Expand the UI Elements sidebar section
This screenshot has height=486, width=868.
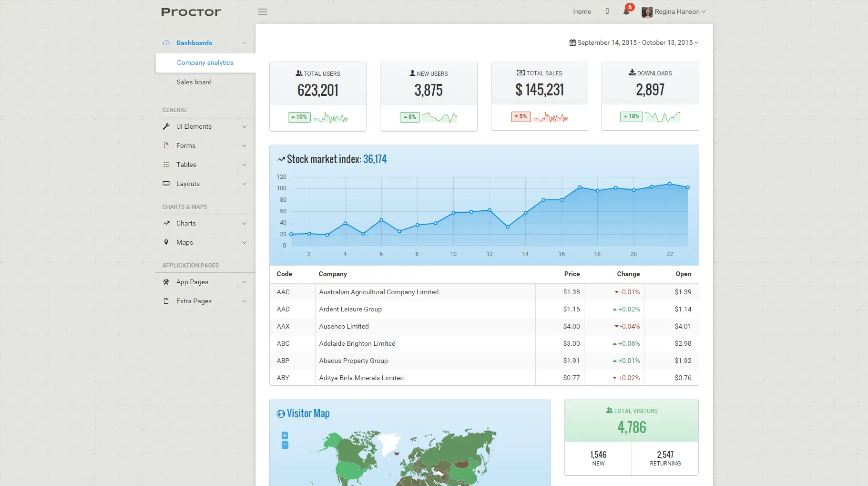[x=205, y=126]
